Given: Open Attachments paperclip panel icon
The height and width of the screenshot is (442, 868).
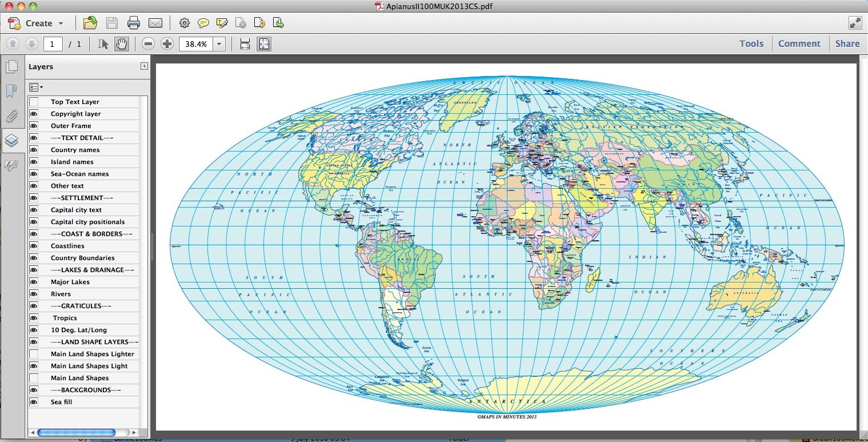Looking at the screenshot, I should [11, 116].
